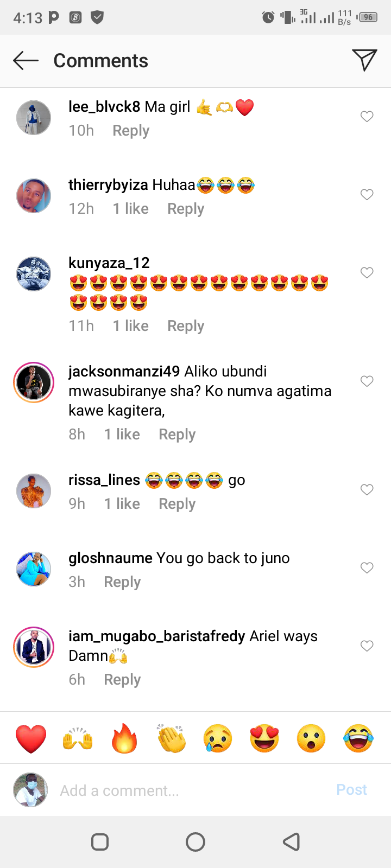
Task: Insert the red heart quick emoji
Action: click(31, 738)
